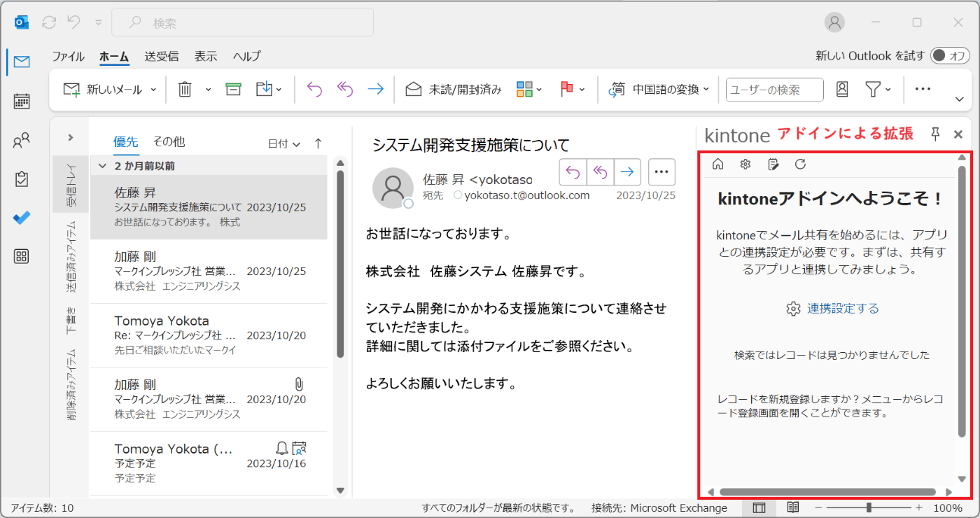Image resolution: width=980 pixels, height=518 pixels.
Task: Collapse the 2 か月前以前 group
Action: pyautogui.click(x=102, y=167)
